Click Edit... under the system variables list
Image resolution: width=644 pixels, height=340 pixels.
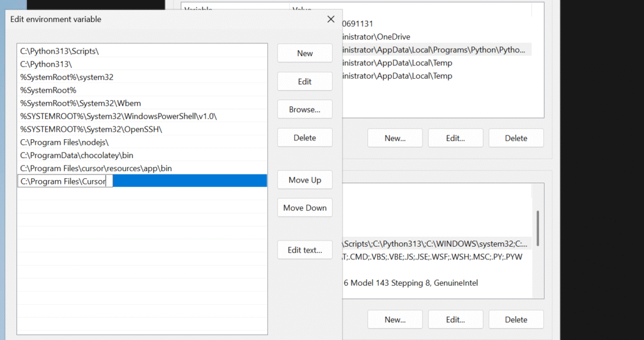click(x=455, y=319)
